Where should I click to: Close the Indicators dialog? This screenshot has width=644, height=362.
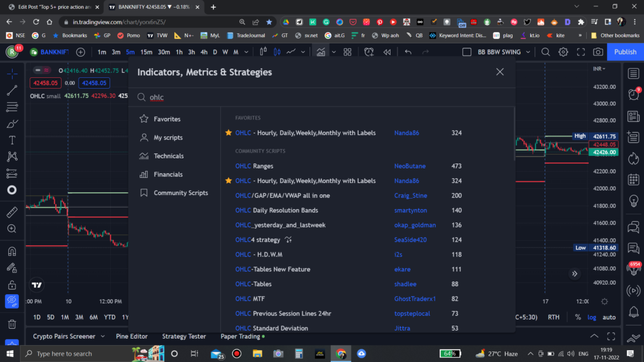(500, 72)
